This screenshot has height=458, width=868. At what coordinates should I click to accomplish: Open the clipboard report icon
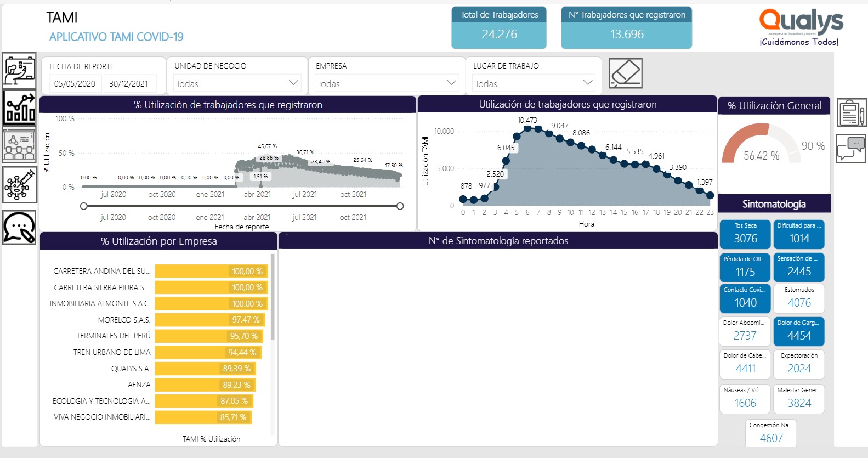[x=852, y=112]
